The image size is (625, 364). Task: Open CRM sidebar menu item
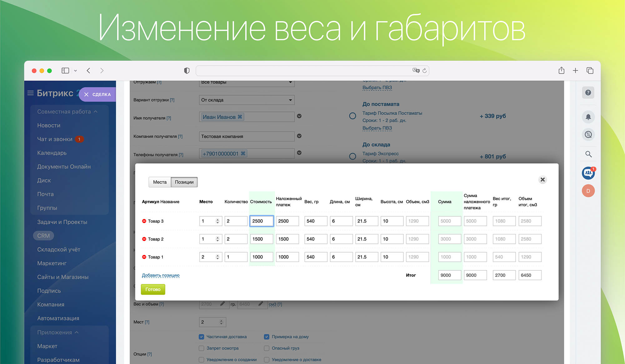(x=43, y=236)
